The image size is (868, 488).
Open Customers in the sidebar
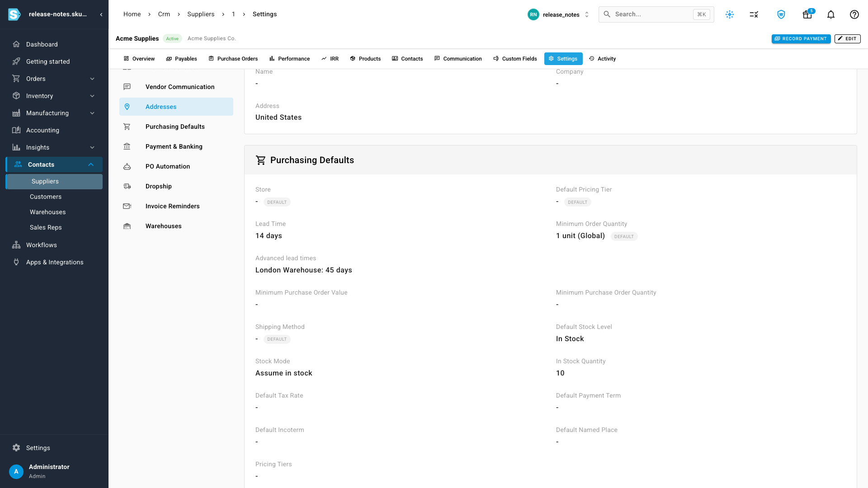click(54, 197)
